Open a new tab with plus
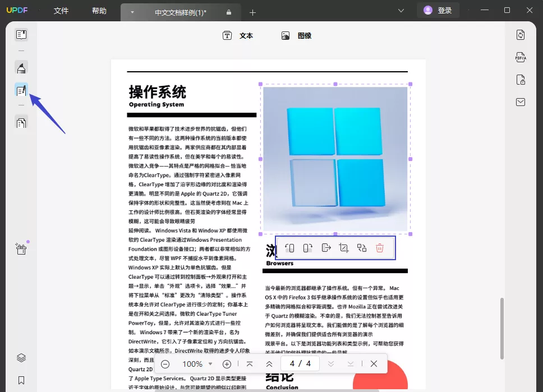This screenshot has height=392, width=543. pyautogui.click(x=252, y=13)
